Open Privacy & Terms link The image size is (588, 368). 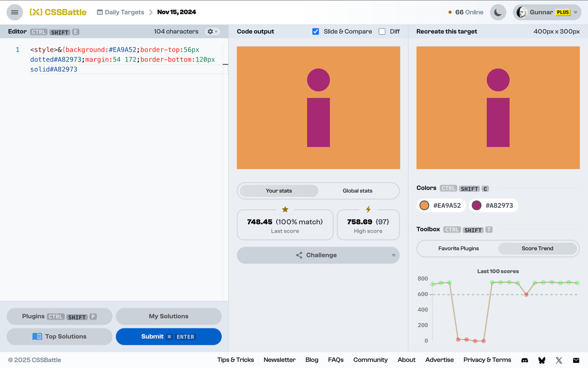487,360
